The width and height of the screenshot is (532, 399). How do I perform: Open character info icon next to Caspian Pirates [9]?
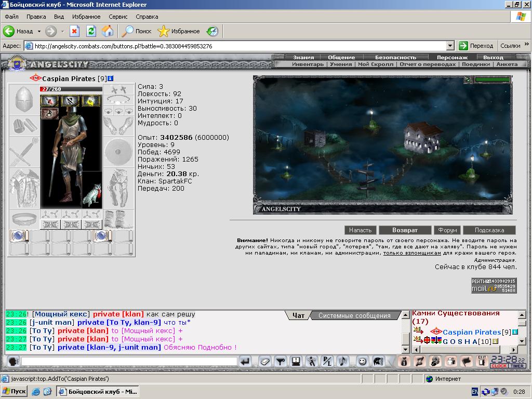click(x=111, y=78)
